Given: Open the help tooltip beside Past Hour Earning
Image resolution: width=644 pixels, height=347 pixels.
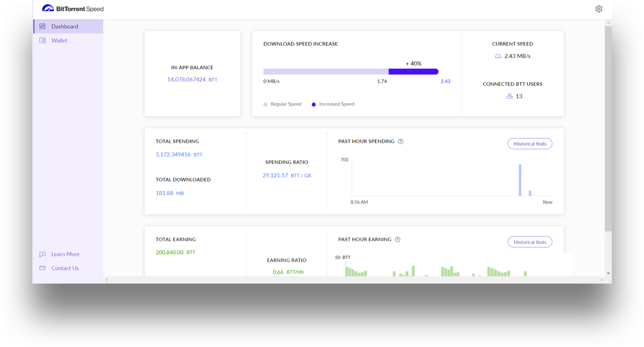Looking at the screenshot, I should (397, 239).
